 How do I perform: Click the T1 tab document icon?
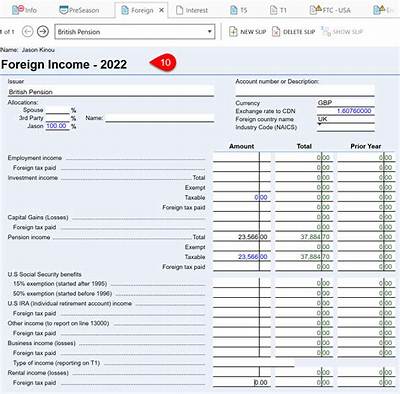pyautogui.click(x=273, y=10)
